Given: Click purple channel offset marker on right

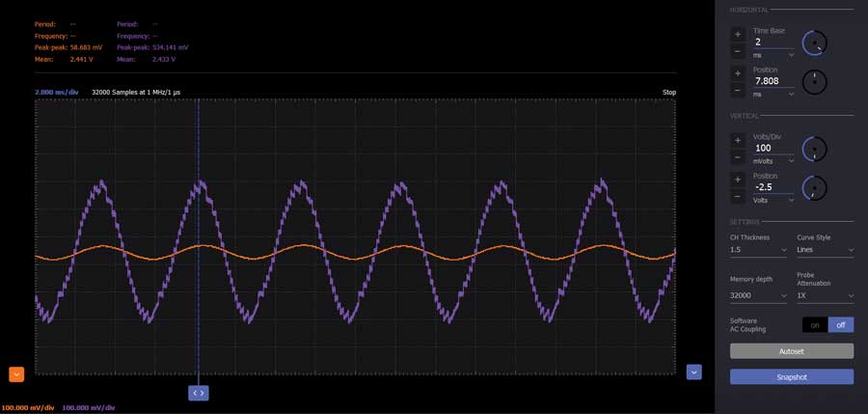Looking at the screenshot, I should tap(693, 372).
